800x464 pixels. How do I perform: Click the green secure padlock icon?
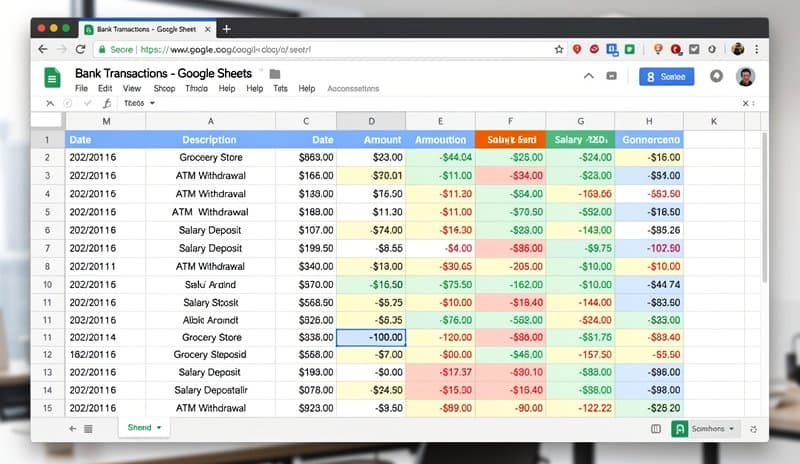(102, 50)
